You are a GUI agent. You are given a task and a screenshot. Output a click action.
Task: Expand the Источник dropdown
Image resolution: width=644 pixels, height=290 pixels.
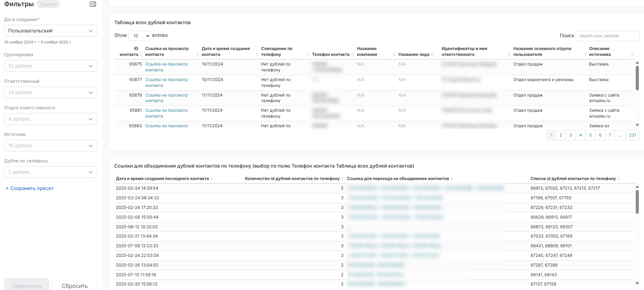(x=50, y=146)
